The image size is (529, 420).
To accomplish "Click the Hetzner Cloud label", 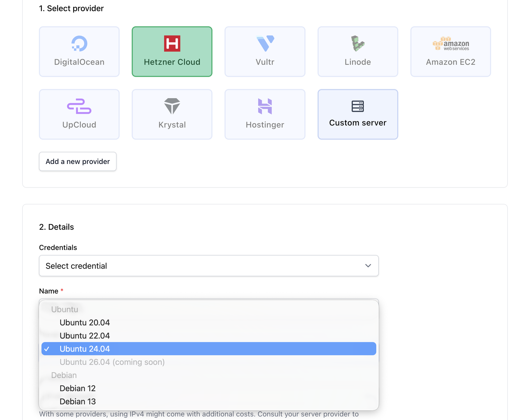I will 172,62.
